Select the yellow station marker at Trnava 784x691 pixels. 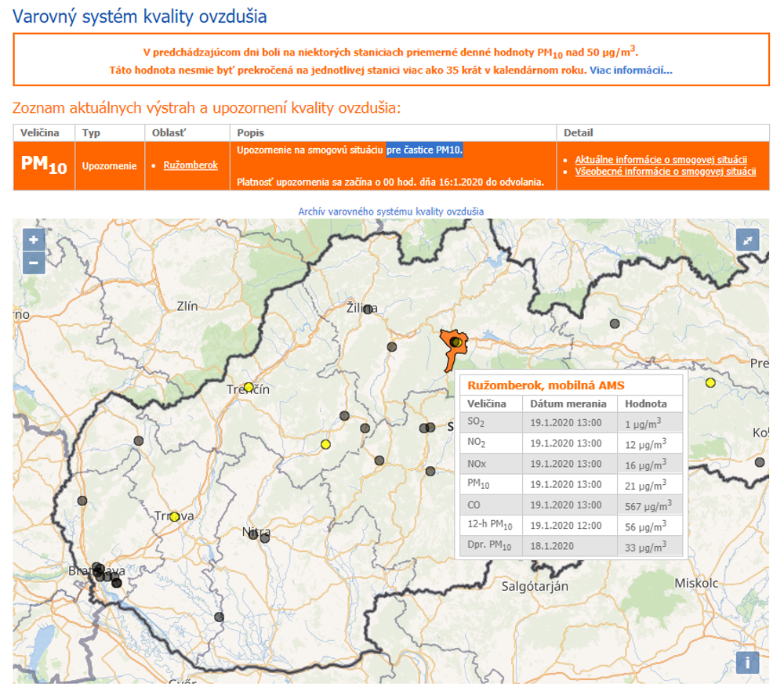click(x=175, y=517)
